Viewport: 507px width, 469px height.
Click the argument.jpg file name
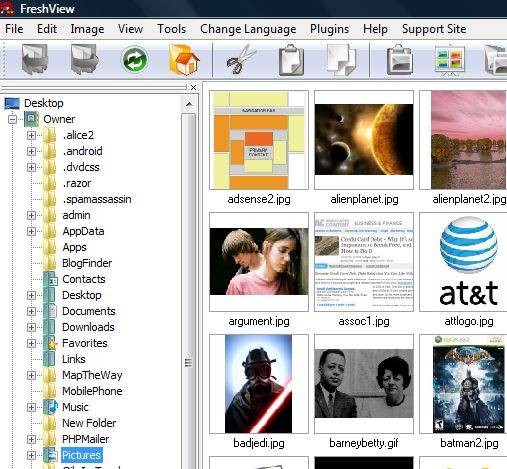click(x=259, y=321)
